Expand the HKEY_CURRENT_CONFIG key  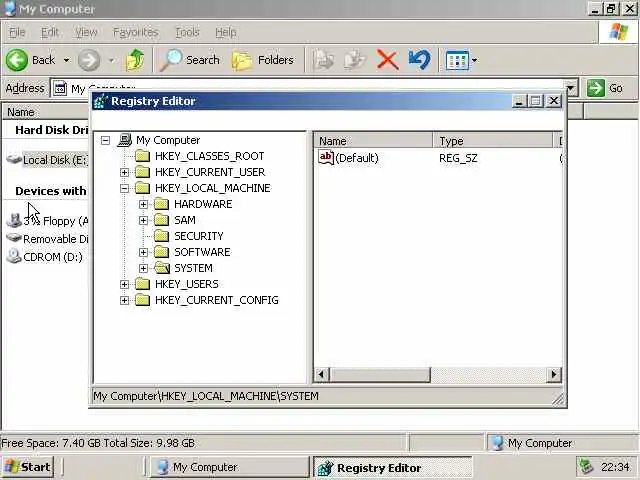click(x=124, y=301)
